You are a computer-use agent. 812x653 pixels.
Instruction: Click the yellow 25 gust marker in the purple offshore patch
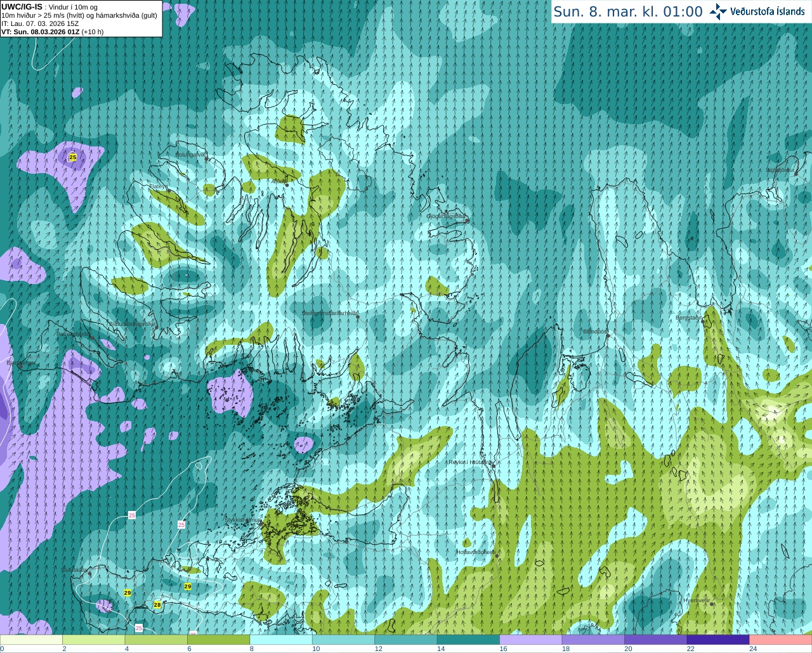pos(72,157)
